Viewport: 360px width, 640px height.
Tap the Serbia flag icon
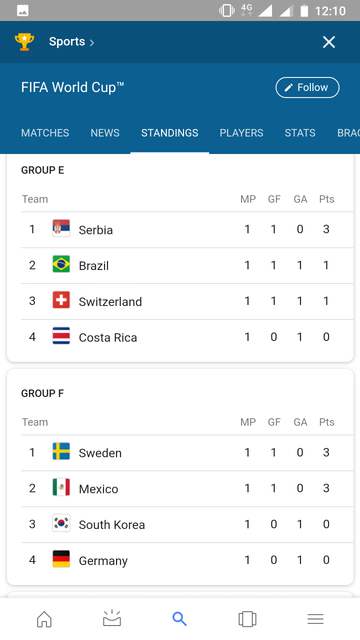[x=61, y=229]
